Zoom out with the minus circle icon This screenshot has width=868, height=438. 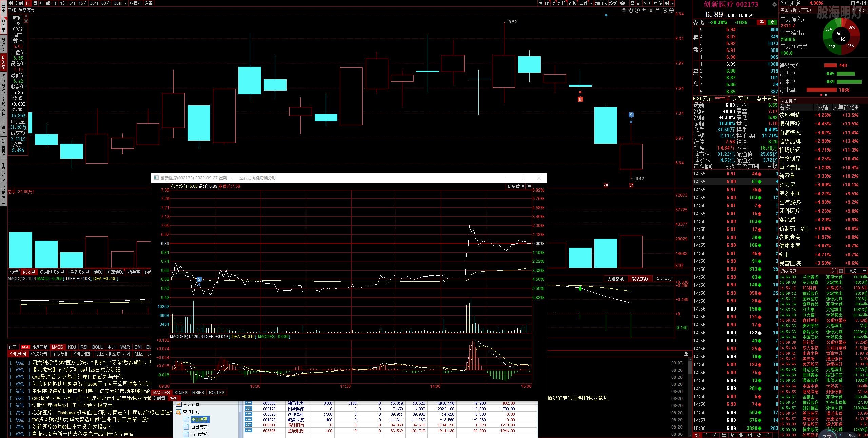(671, 11)
